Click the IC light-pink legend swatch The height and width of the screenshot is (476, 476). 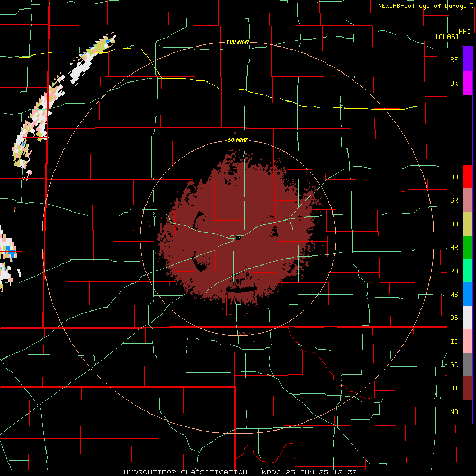click(x=467, y=341)
